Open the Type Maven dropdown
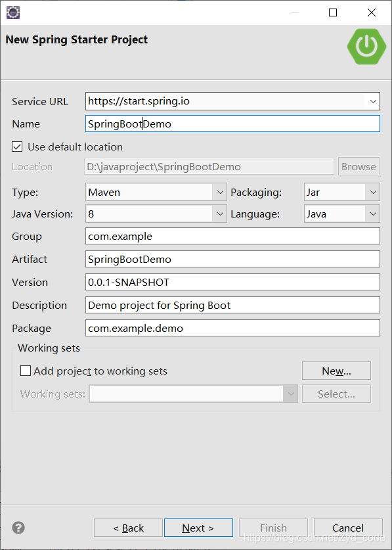The image size is (392, 550). pos(219,193)
